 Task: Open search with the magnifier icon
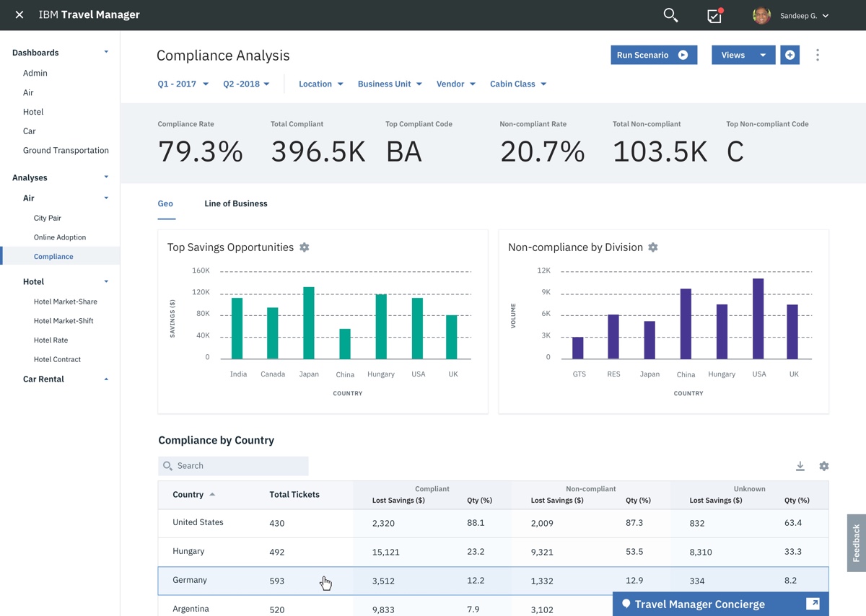click(670, 15)
